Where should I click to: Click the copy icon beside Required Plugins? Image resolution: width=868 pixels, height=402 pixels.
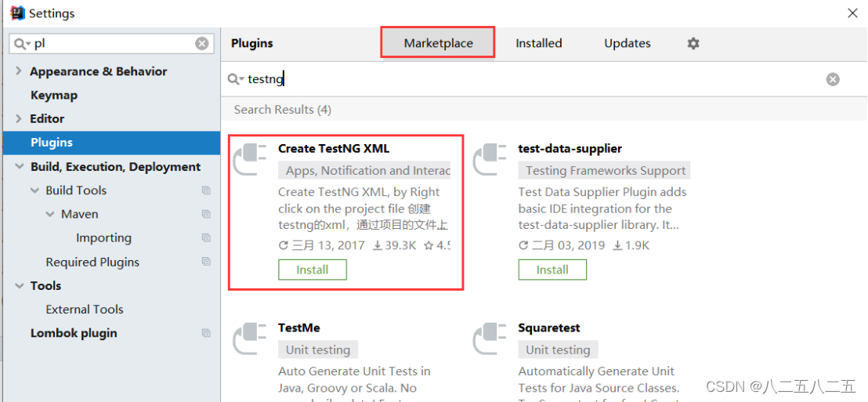click(x=207, y=262)
